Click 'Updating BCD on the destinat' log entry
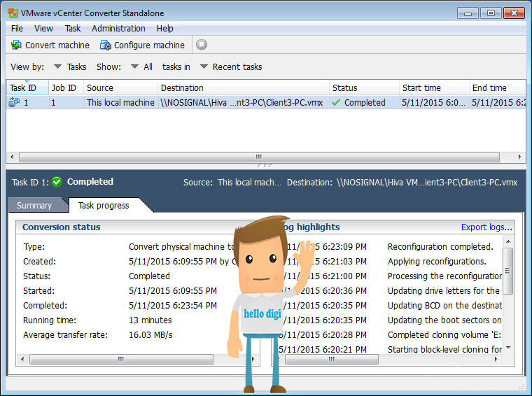Screen dimensions: 532x396 444,306
